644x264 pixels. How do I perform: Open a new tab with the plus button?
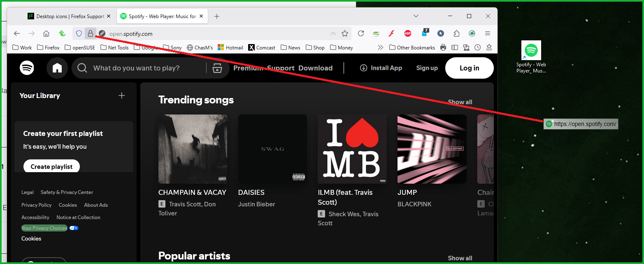click(217, 16)
